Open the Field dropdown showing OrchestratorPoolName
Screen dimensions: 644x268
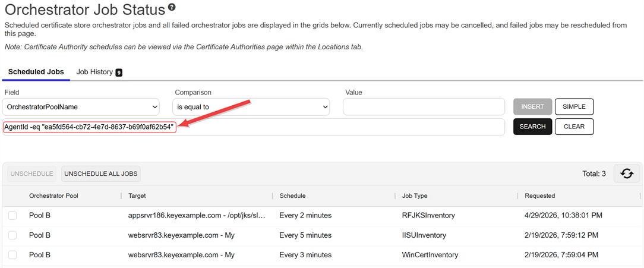tap(81, 107)
